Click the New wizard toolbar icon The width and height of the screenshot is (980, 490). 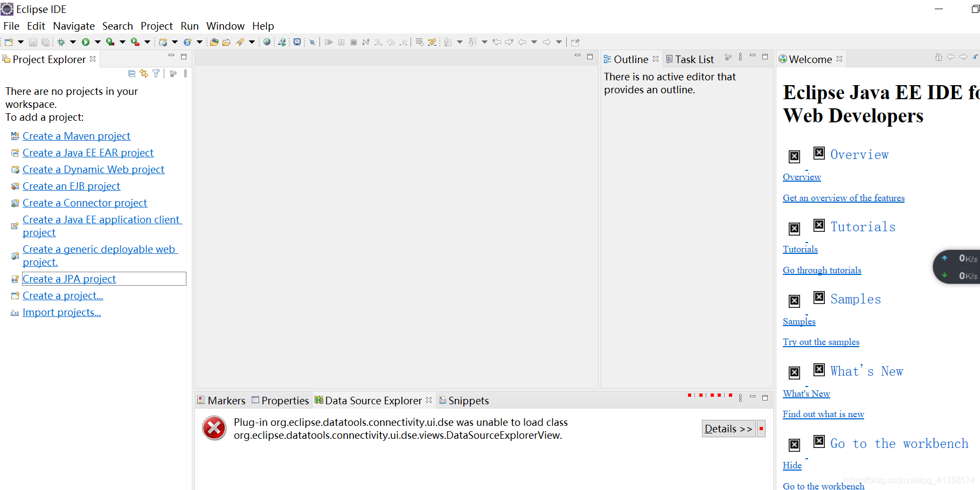9,42
